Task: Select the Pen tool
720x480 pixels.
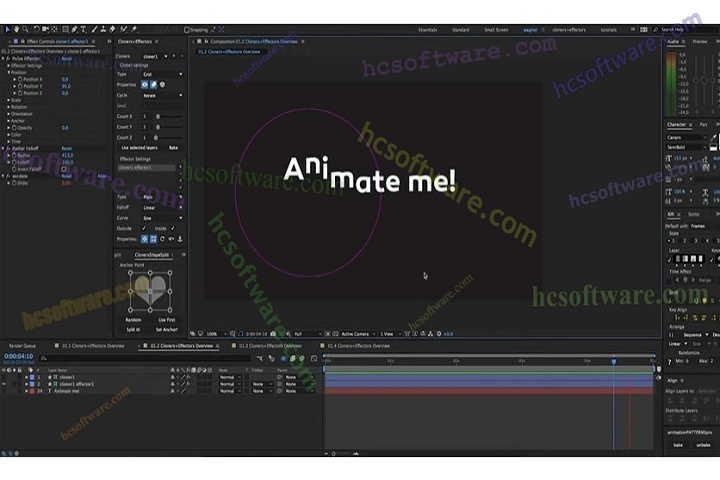Action: tap(74, 29)
